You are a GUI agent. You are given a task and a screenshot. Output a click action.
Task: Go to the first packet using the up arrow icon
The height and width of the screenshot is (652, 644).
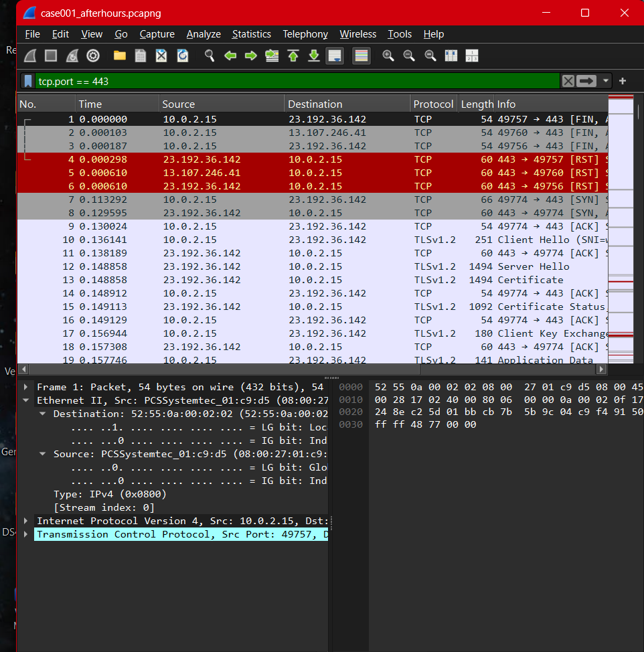[x=293, y=56]
